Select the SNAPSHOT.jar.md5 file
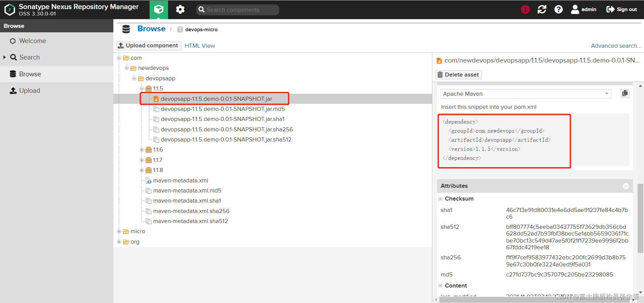Screen dimensions: 644x303 [223, 109]
